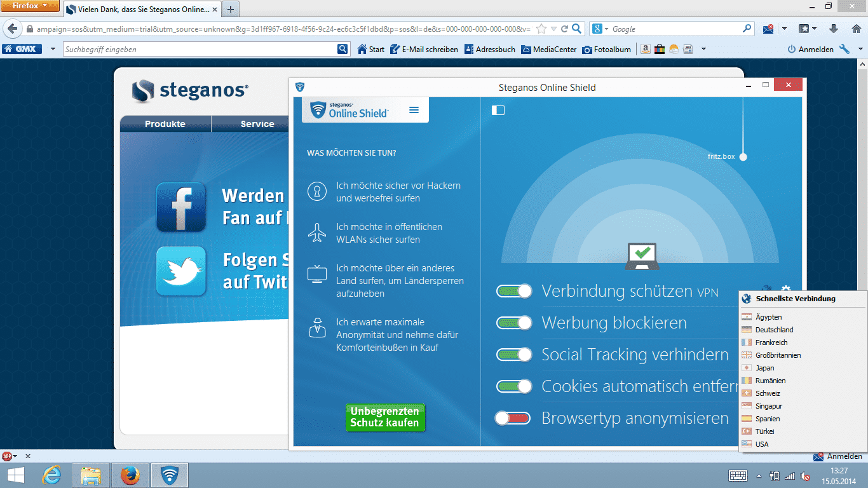
Task: Click the news icon in GMX toolbar
Action: (x=688, y=49)
